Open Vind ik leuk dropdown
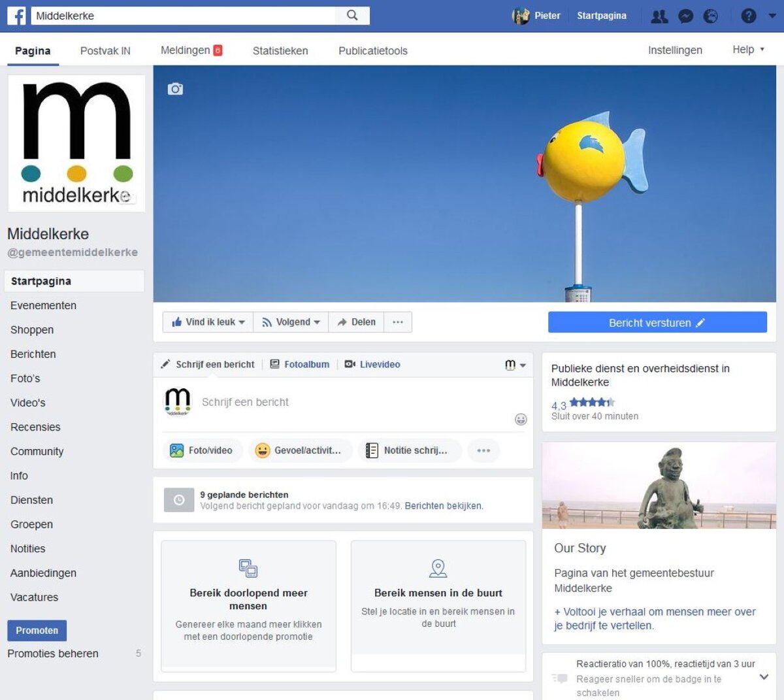Viewport: 784px width, 700px height. [x=208, y=322]
